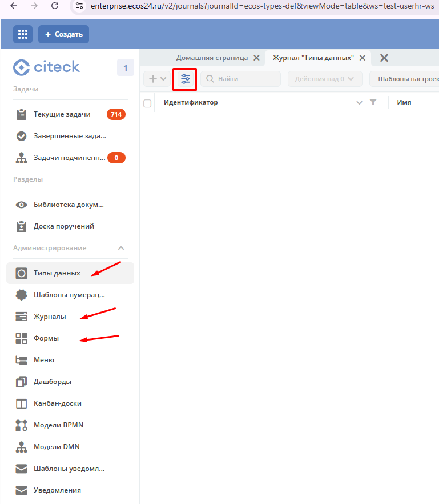The width and height of the screenshot is (439, 504).
Task: Toggle the select-all checkbox in table header
Action: 147,103
